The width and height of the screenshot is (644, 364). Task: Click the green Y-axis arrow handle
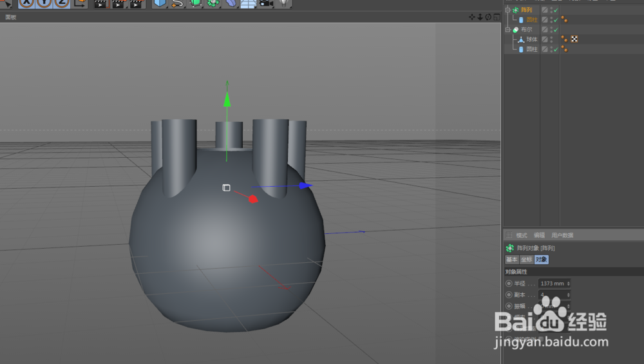point(227,99)
